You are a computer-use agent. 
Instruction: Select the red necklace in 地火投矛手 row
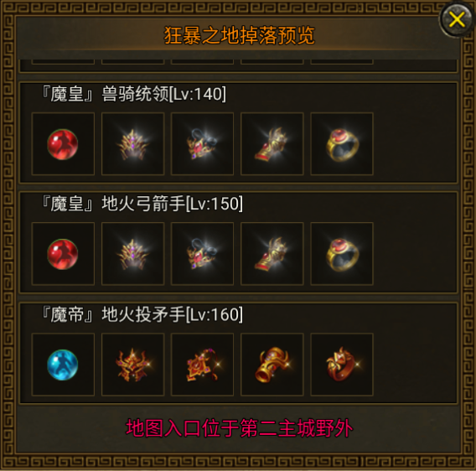click(202, 365)
